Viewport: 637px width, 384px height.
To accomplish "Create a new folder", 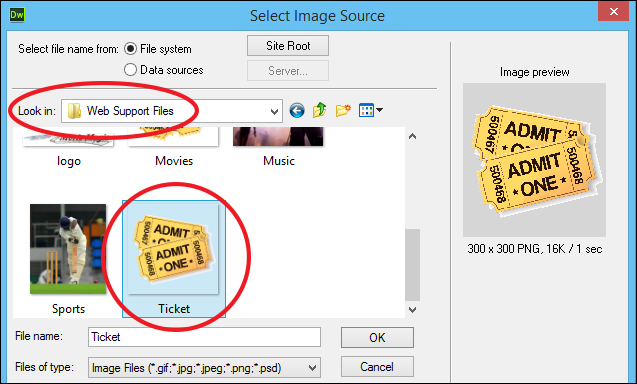I will click(343, 110).
